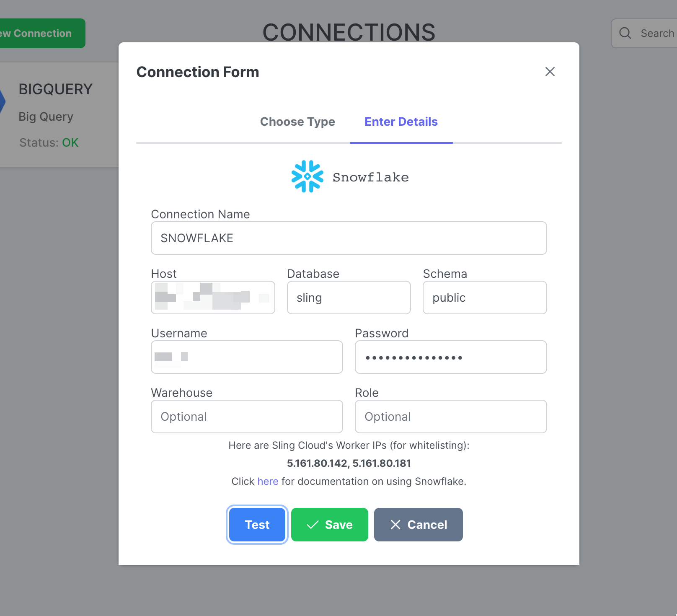Click the 'Snowflake' name beside the logo
The height and width of the screenshot is (616, 677).
click(x=370, y=177)
